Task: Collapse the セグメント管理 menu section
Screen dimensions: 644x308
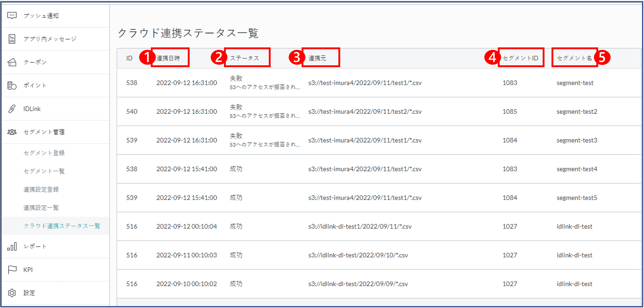Action: (44, 132)
